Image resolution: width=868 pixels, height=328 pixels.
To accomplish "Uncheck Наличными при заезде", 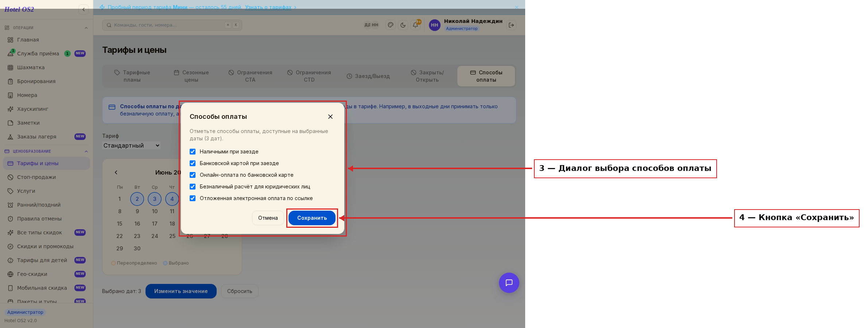I will tap(193, 152).
